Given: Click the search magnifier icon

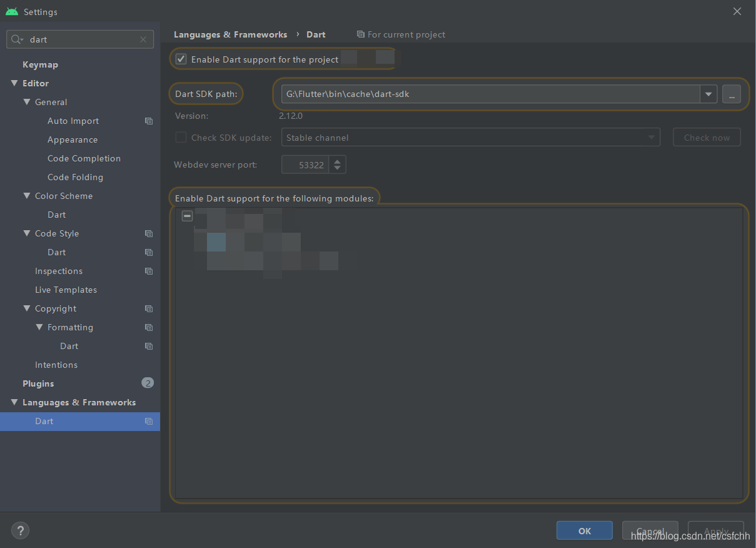Looking at the screenshot, I should (x=17, y=39).
